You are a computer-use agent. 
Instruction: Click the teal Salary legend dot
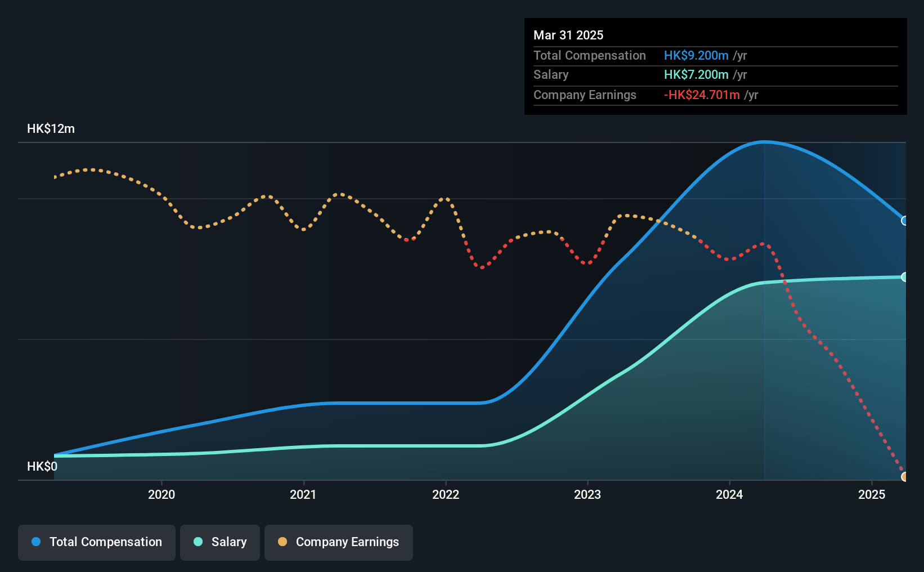pos(198,542)
